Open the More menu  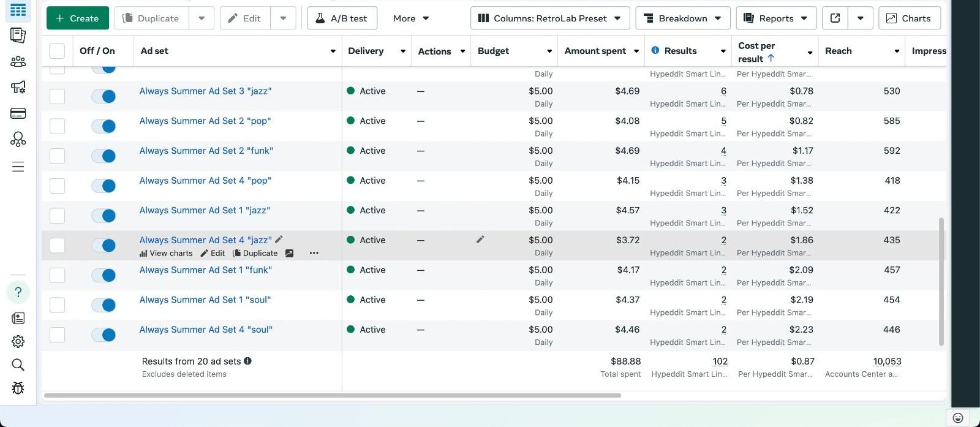(411, 18)
